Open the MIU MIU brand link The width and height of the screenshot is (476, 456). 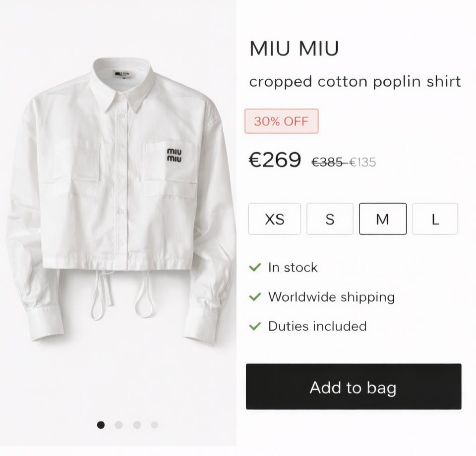(x=294, y=49)
